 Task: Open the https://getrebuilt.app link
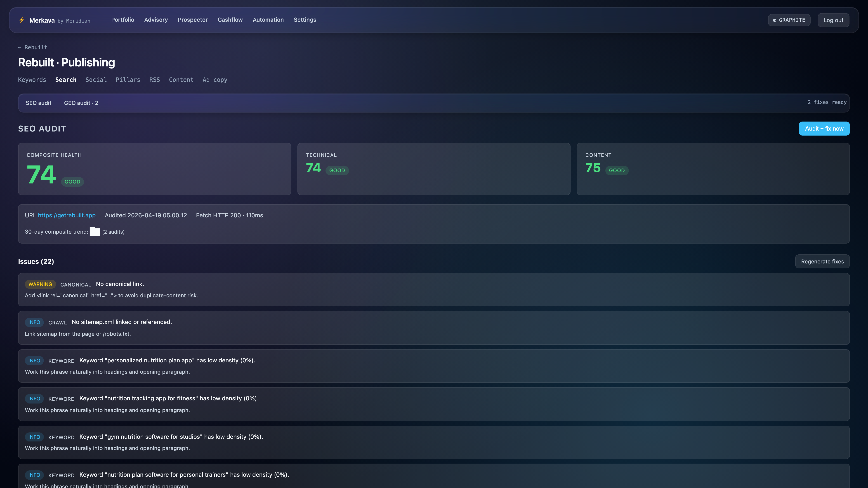click(66, 215)
